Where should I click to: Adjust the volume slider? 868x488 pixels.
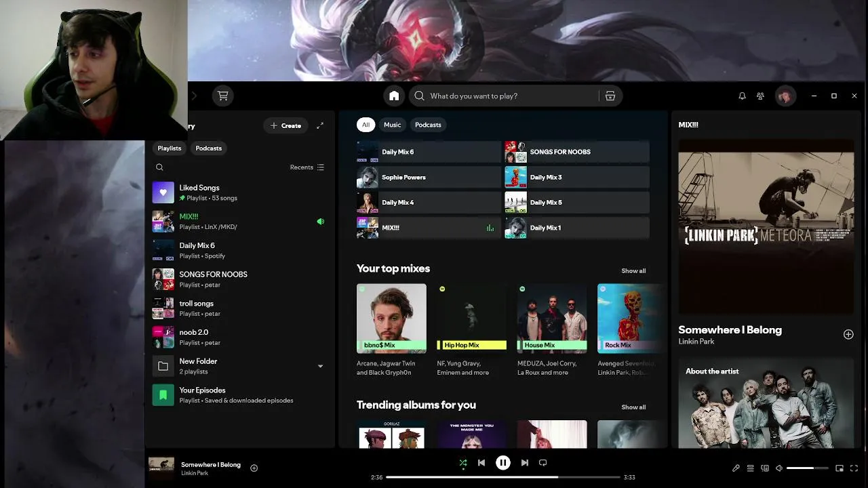808,468
